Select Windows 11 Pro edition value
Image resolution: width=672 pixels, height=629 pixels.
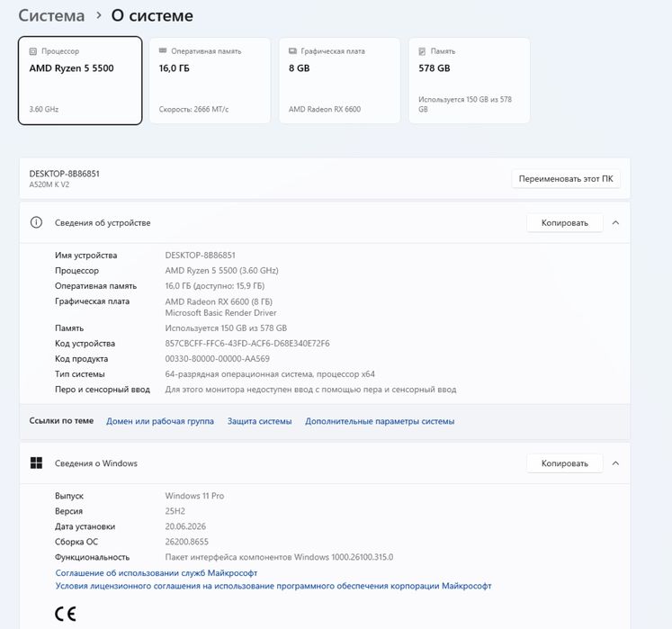194,496
